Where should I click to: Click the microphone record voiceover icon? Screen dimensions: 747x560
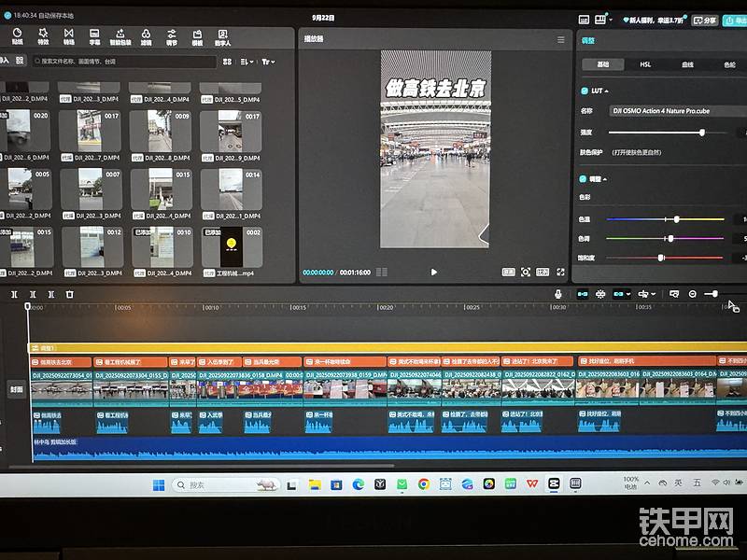pyautogui.click(x=557, y=294)
